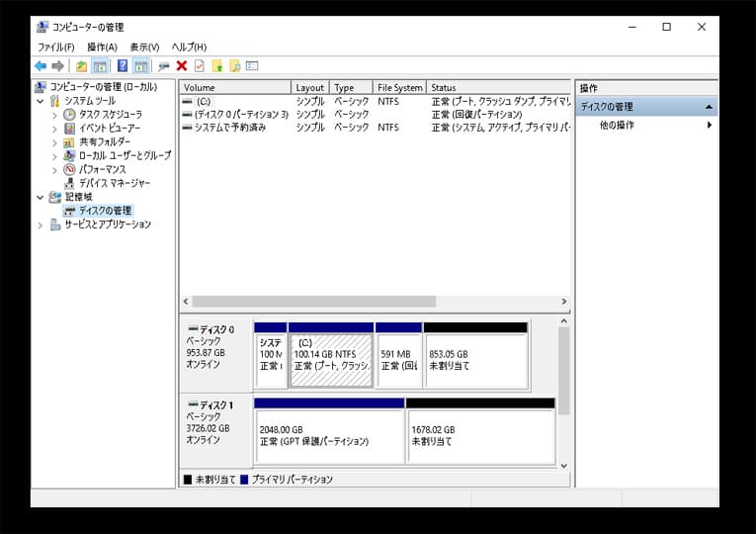Expand the Shared Folders (共有フォルダー) node

55,142
